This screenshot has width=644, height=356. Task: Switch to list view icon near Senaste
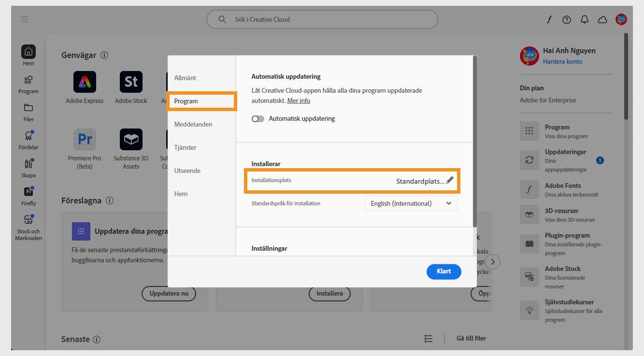429,339
